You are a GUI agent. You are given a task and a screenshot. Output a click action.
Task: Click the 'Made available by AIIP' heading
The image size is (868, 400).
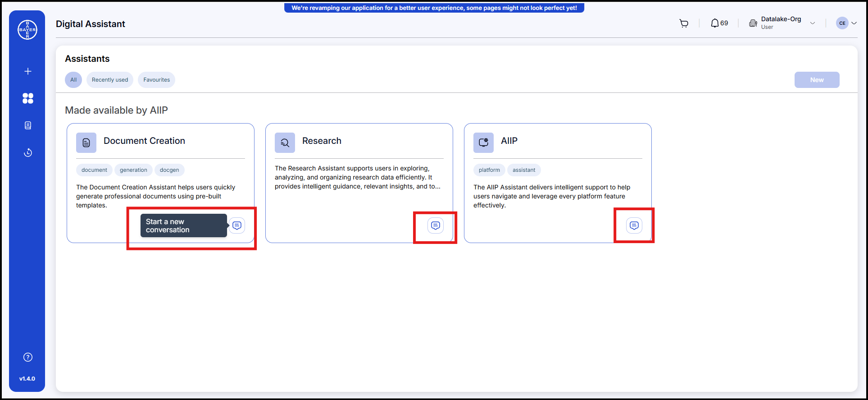coord(116,110)
